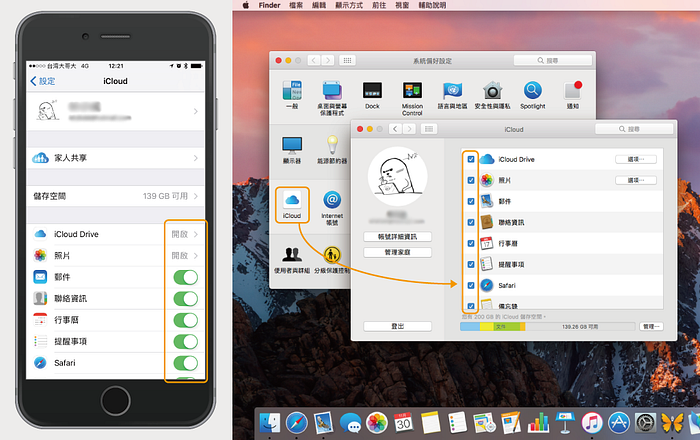700x440 pixels.
Task: Launch Numbers from the Dock
Action: (538, 423)
